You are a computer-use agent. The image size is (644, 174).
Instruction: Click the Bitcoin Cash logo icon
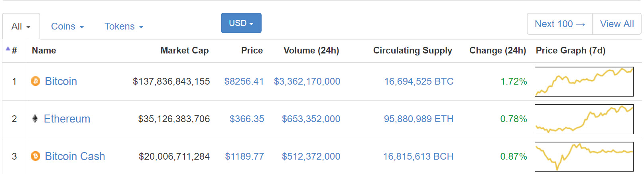tap(35, 156)
